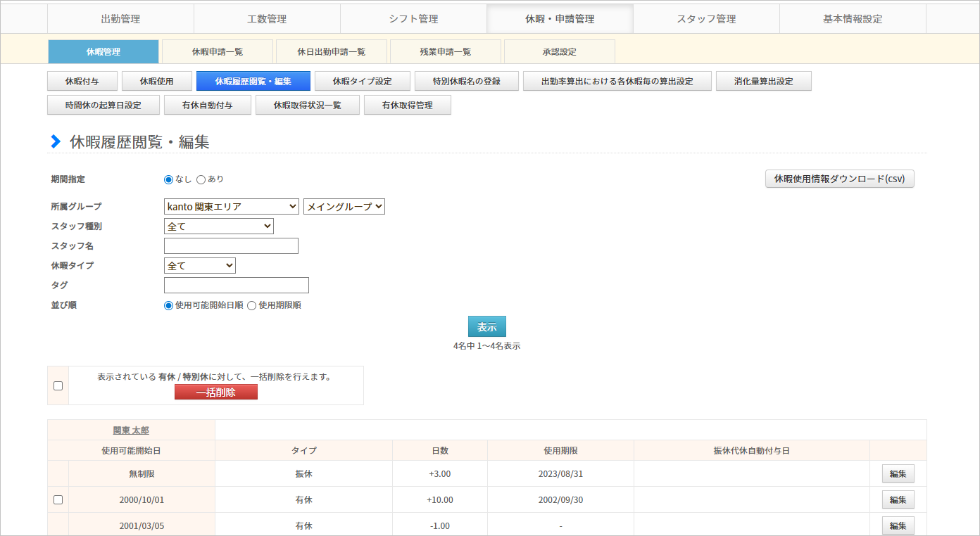Open the 関東 太郎 staff link
980x536 pixels.
pyautogui.click(x=131, y=430)
